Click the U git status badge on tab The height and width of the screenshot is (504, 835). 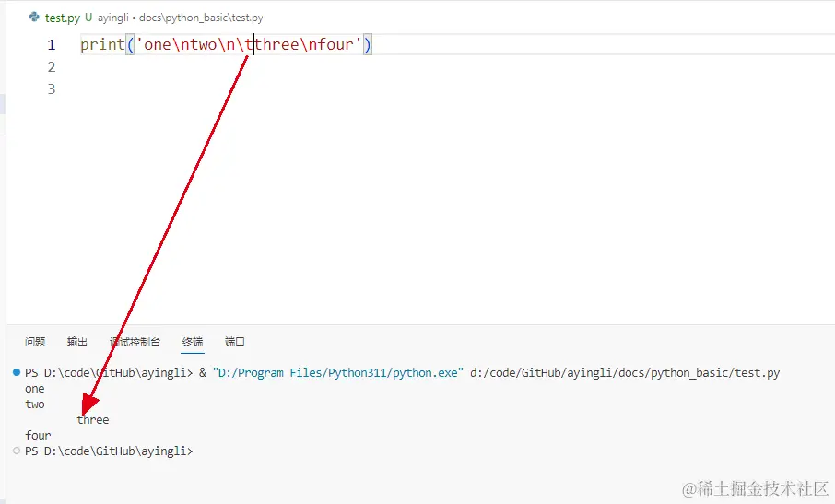pos(88,18)
